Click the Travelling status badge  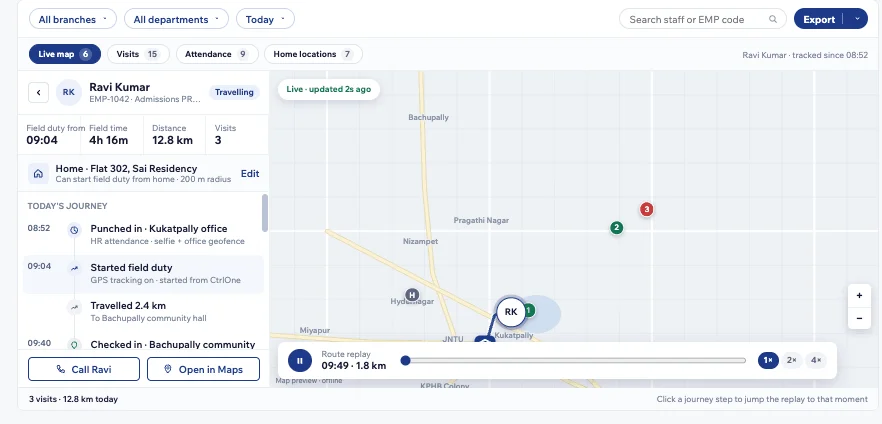tap(234, 92)
